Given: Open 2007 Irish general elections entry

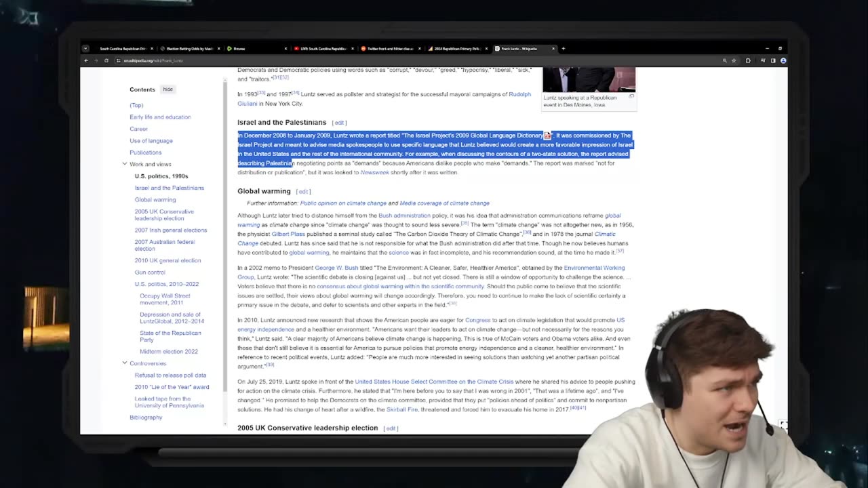Looking at the screenshot, I should 171,230.
